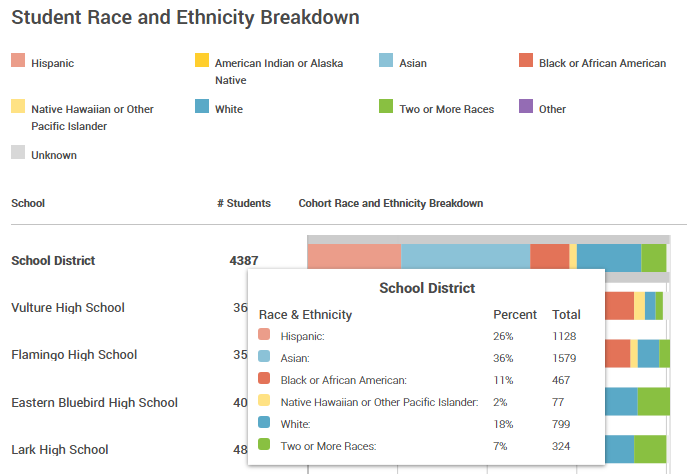This screenshot has width=687, height=474.
Task: Select the School District row label
Action: coord(53,261)
